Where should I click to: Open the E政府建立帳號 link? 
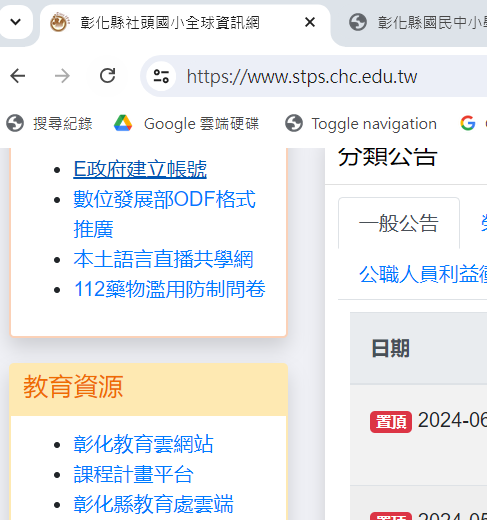pos(140,169)
